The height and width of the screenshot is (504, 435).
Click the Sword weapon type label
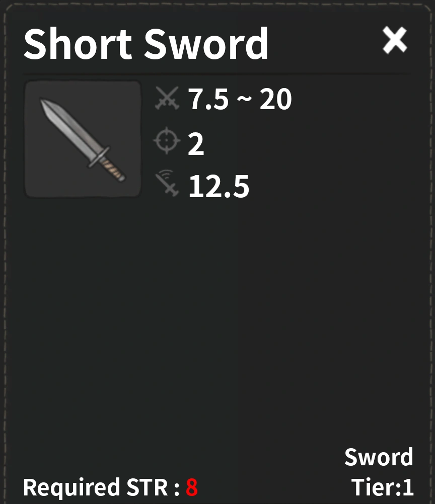tap(379, 457)
